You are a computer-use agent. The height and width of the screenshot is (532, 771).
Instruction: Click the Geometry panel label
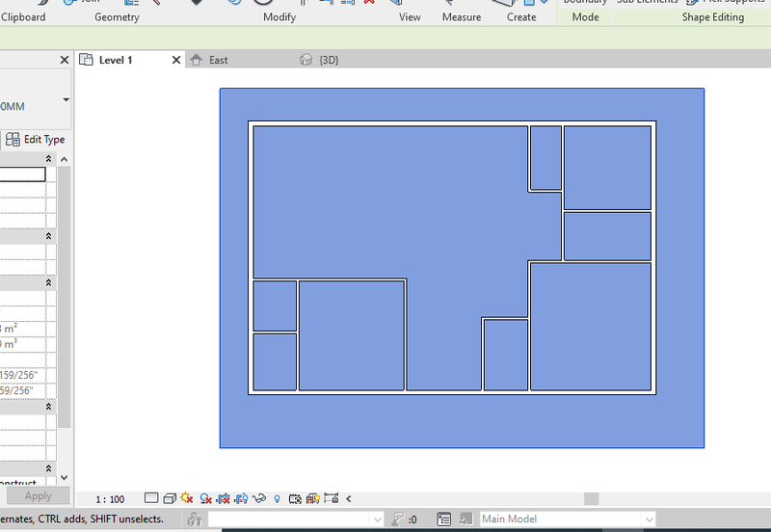click(117, 17)
